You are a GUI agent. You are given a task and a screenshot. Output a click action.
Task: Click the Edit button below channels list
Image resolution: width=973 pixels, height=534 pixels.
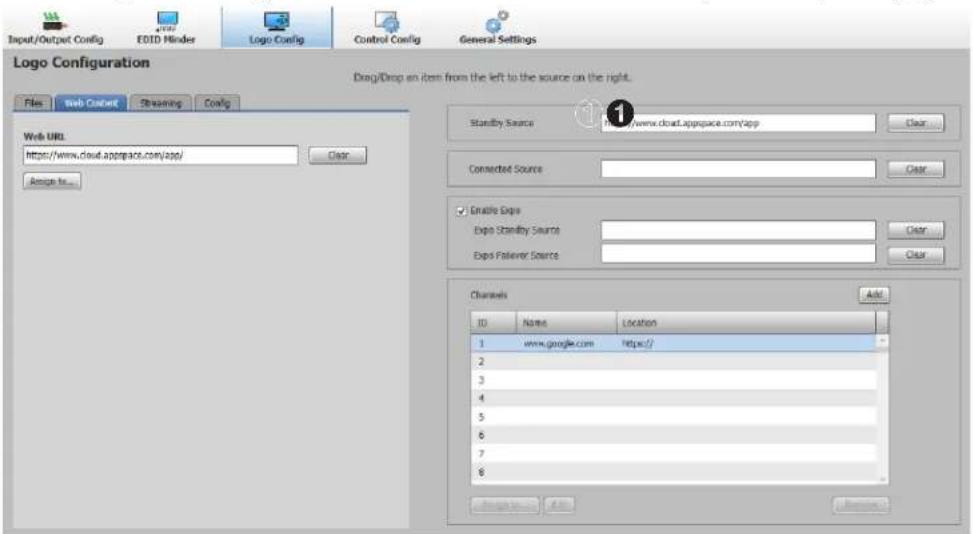[x=559, y=505]
